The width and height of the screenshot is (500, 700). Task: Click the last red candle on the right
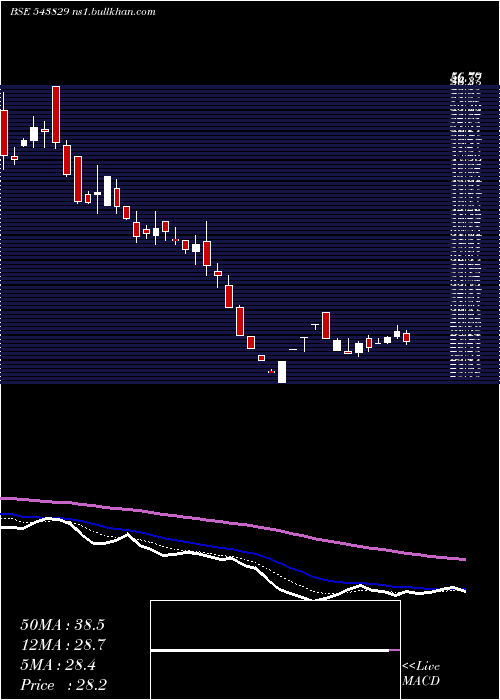click(x=407, y=337)
